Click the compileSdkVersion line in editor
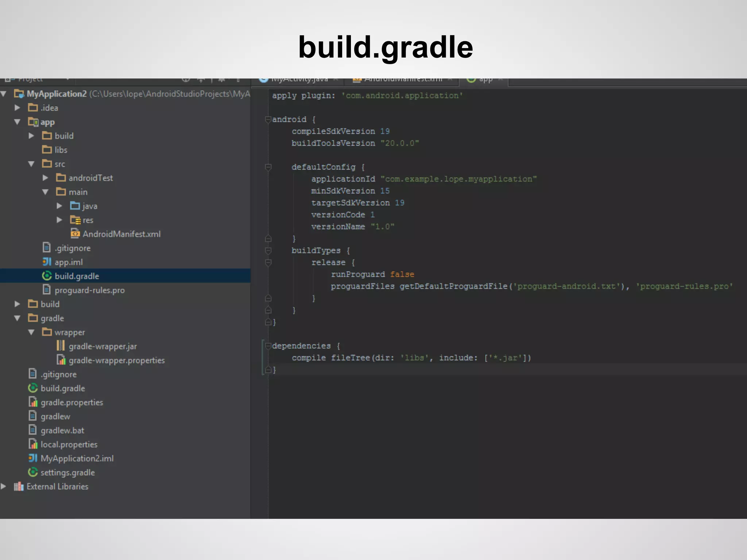The height and width of the screenshot is (560, 747). coord(341,131)
